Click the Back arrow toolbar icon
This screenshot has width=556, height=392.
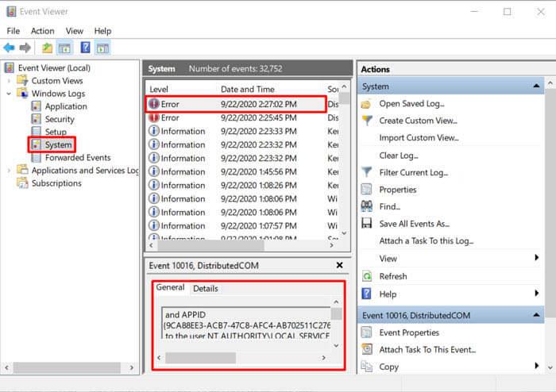pos(9,48)
